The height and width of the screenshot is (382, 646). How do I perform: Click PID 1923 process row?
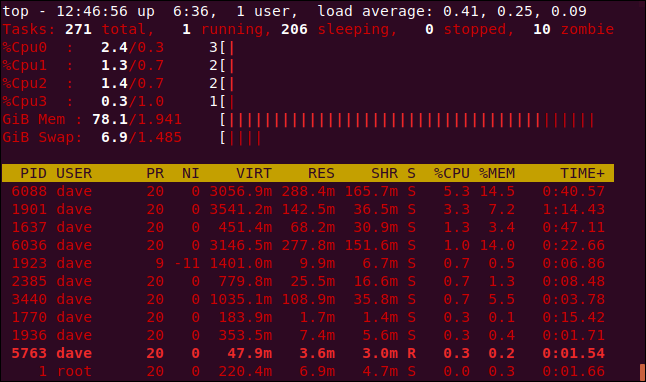click(308, 263)
